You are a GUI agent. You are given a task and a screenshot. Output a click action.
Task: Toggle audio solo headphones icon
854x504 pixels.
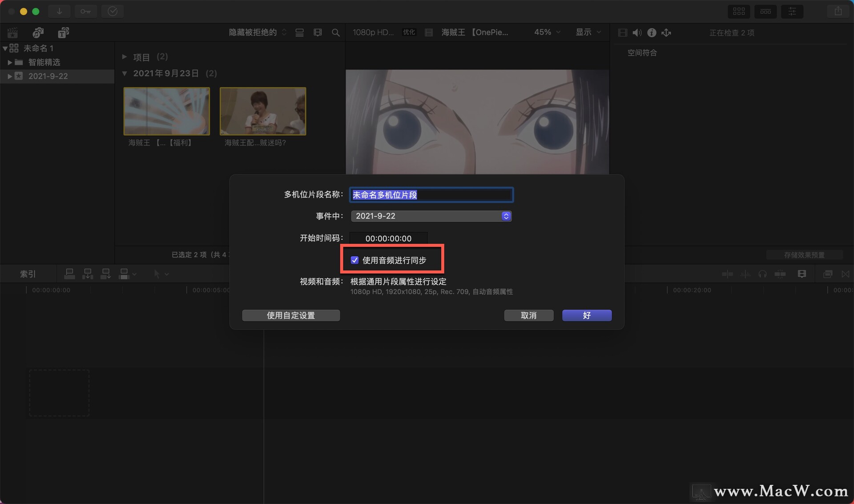tap(762, 274)
